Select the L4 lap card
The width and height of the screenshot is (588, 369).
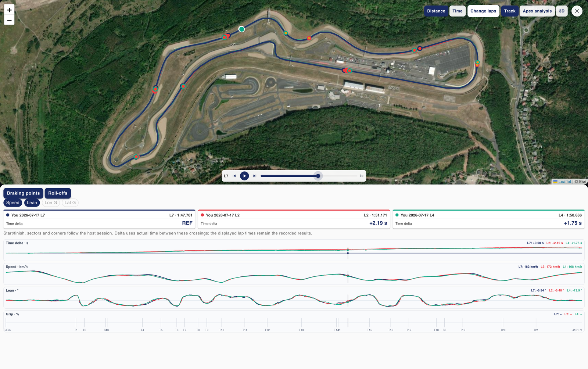pos(488,219)
